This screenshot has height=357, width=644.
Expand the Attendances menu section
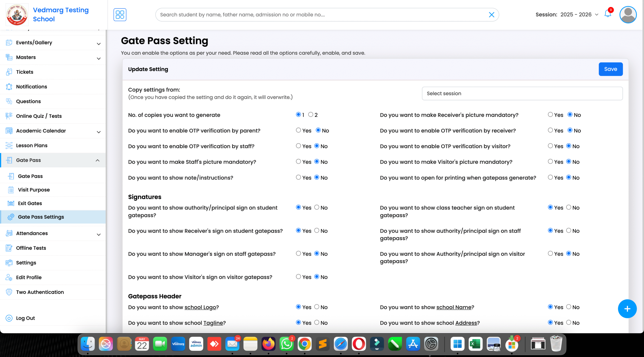coord(32,233)
